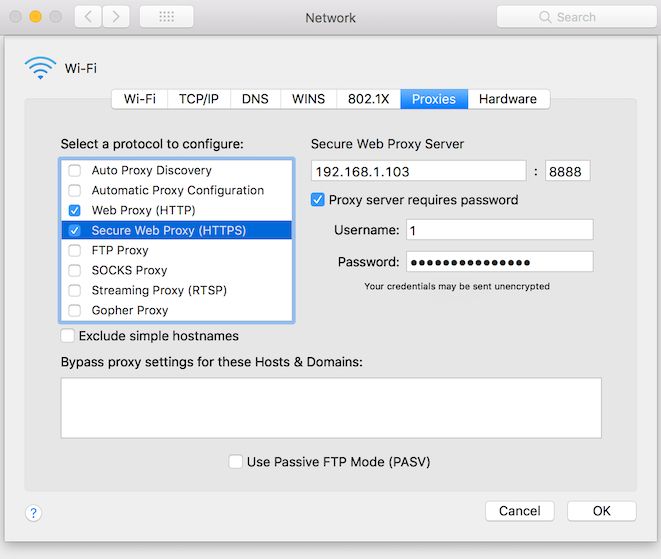
Task: Select the Automatic Proxy Configuration row label
Action: coord(178,190)
